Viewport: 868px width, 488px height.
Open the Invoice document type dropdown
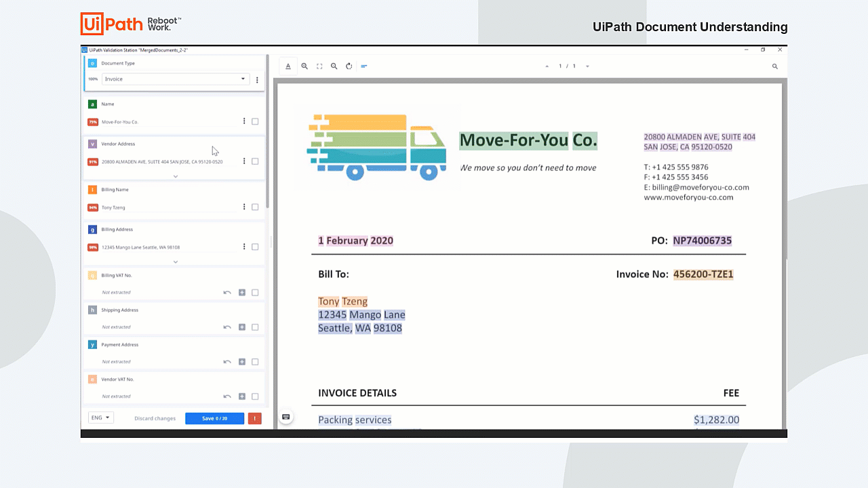click(x=176, y=79)
